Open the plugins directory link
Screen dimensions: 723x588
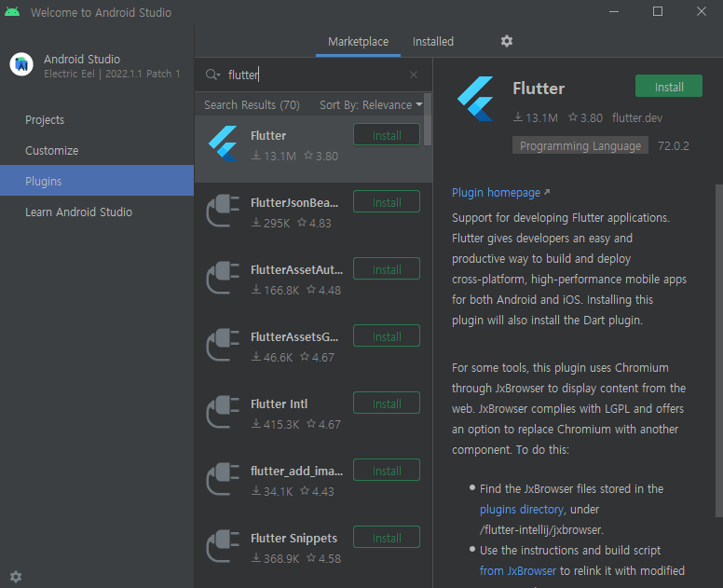point(522,509)
